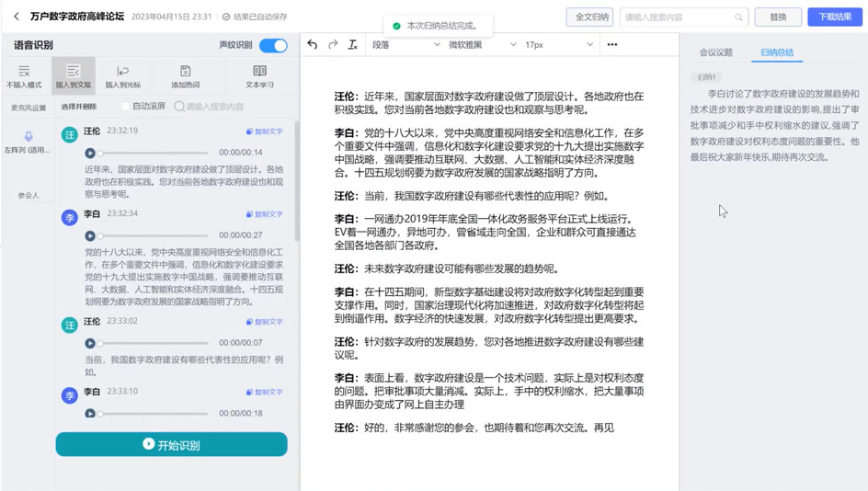Screen dimensions: 868x491
Task: Click 选择并删除 select and delete
Action: tap(78, 107)
